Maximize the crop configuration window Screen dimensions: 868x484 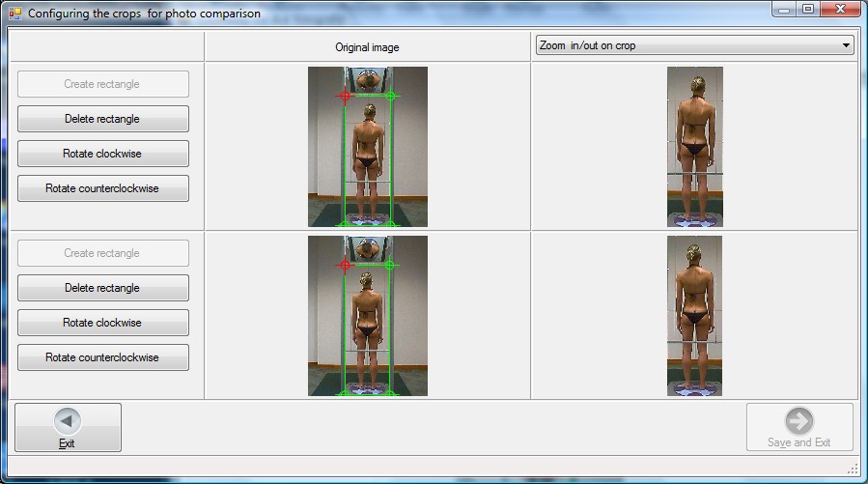(x=808, y=9)
